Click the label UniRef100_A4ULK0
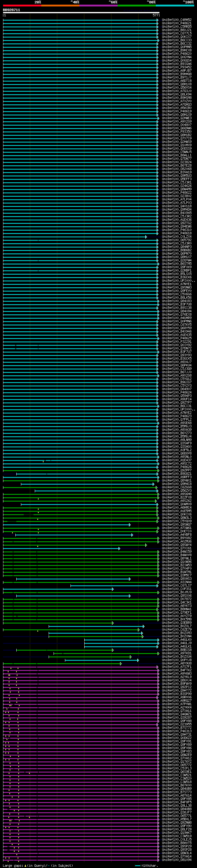 click(x=177, y=640)
